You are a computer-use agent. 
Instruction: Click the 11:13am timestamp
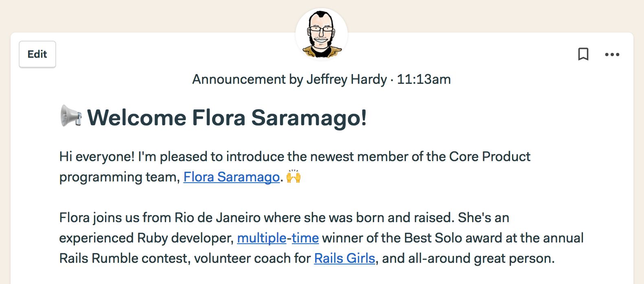tap(424, 79)
